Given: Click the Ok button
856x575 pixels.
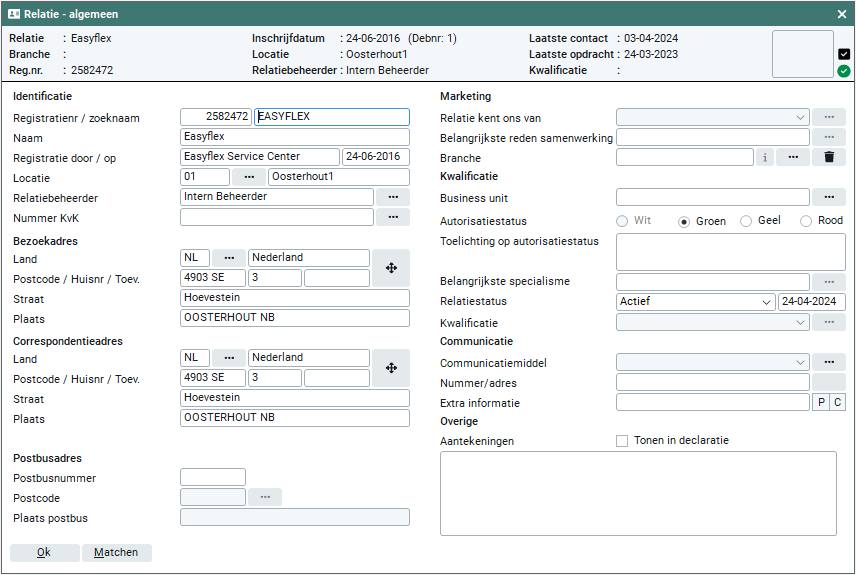Looking at the screenshot, I should (x=44, y=553).
